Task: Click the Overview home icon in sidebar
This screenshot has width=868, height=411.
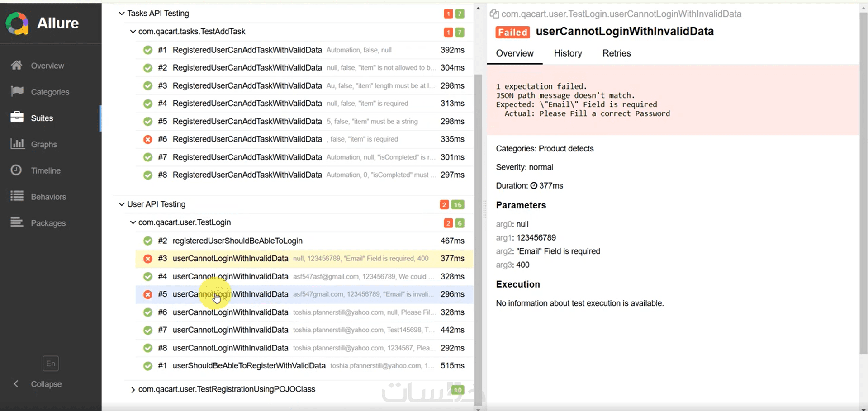Action: tap(17, 66)
